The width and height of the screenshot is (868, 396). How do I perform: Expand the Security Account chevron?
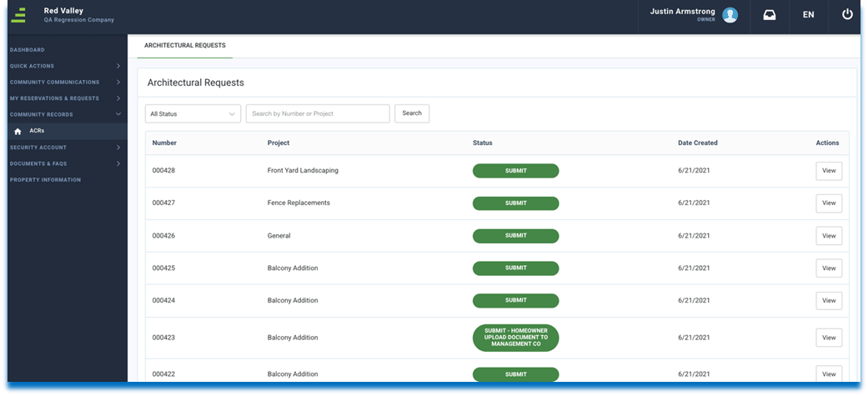coord(118,148)
